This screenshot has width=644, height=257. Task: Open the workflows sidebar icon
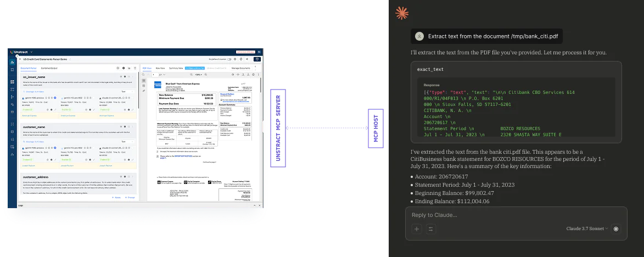(12, 90)
